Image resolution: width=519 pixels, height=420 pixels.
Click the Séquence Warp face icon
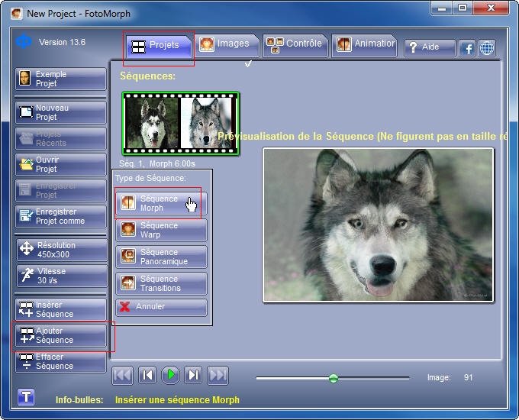(x=128, y=229)
